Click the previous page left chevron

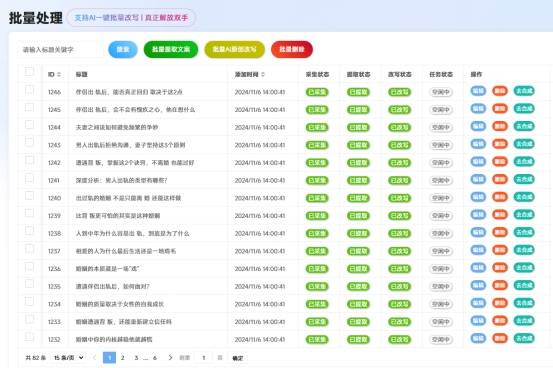click(x=95, y=358)
